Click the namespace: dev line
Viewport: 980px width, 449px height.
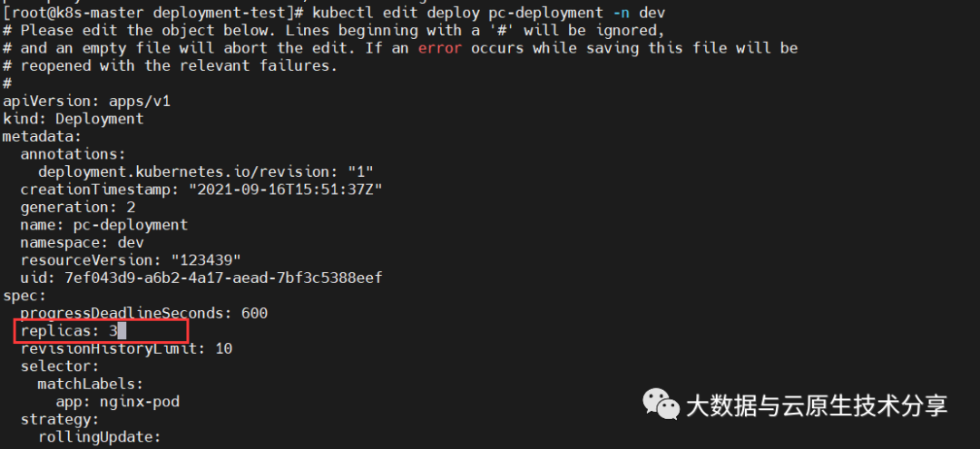click(x=77, y=242)
